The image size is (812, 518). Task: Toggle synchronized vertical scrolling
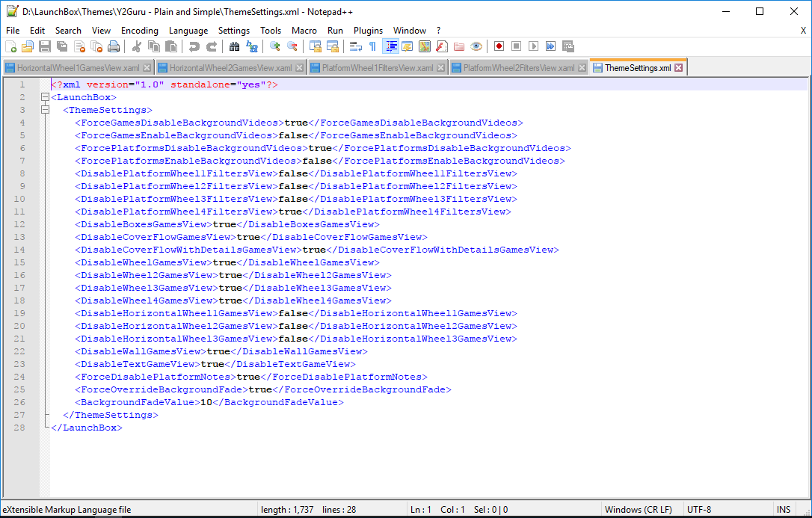pyautogui.click(x=315, y=46)
